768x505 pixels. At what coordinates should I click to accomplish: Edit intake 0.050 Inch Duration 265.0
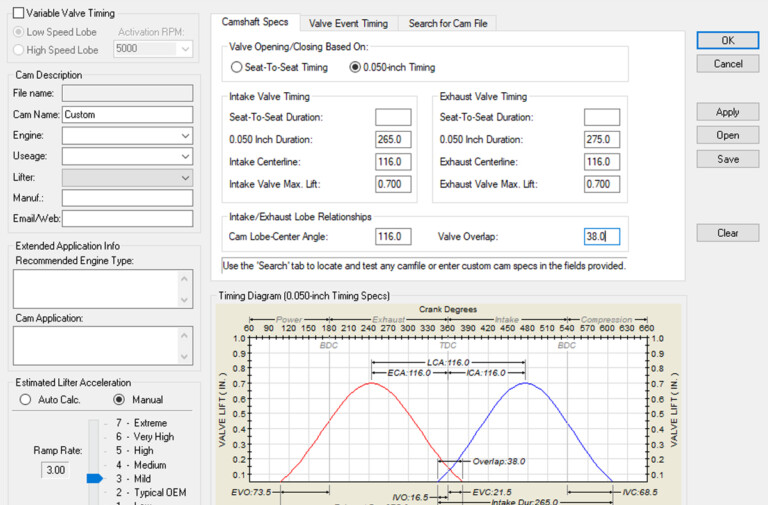[393, 140]
